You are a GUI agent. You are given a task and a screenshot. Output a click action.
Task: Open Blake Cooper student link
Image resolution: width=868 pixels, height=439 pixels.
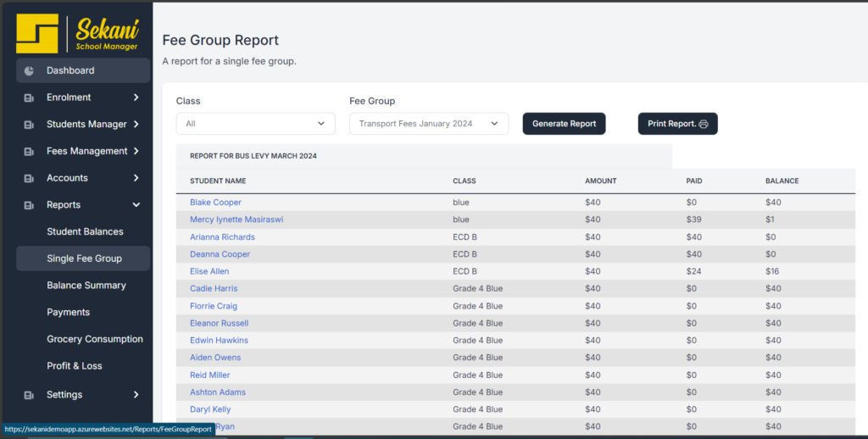pos(215,203)
